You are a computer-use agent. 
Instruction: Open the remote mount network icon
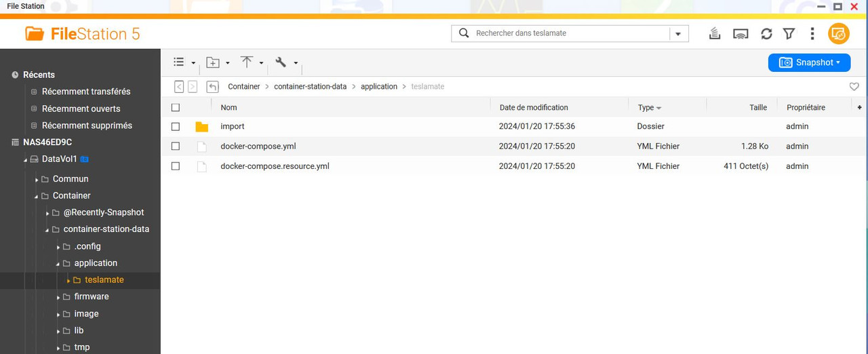[x=741, y=34]
